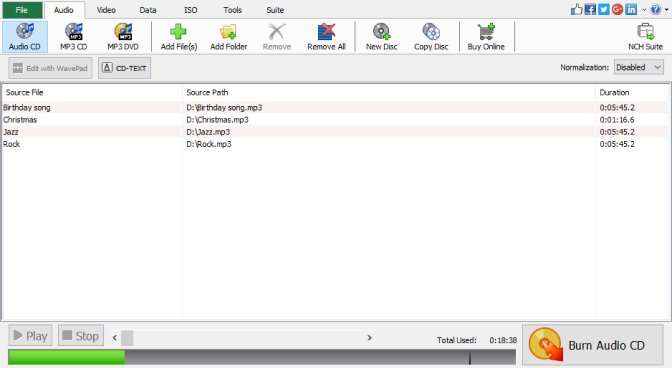
Task: Click path D:\Rock.mp3
Action: 209,144
